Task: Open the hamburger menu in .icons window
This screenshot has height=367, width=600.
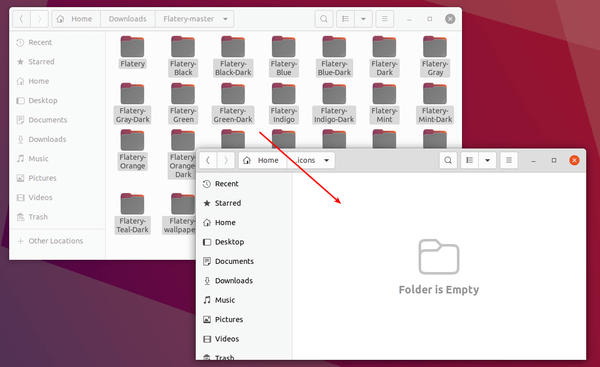Action: point(509,160)
